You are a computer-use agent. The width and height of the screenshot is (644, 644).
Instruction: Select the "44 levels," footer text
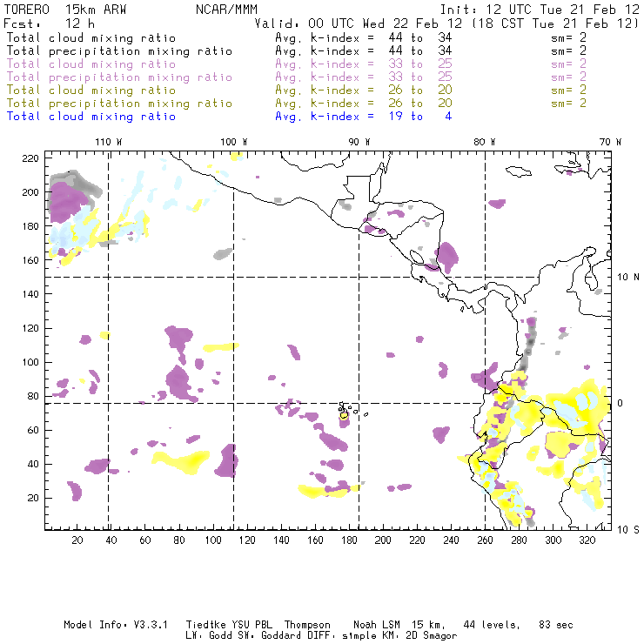[492, 625]
